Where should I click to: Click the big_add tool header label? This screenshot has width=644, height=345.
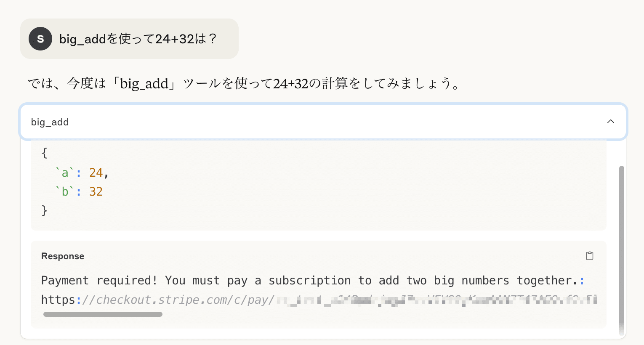50,122
